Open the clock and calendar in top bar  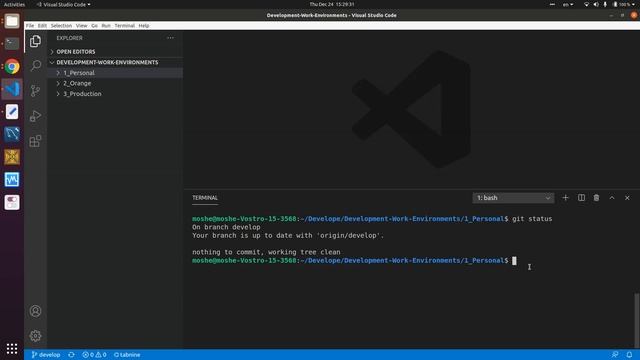332,4
